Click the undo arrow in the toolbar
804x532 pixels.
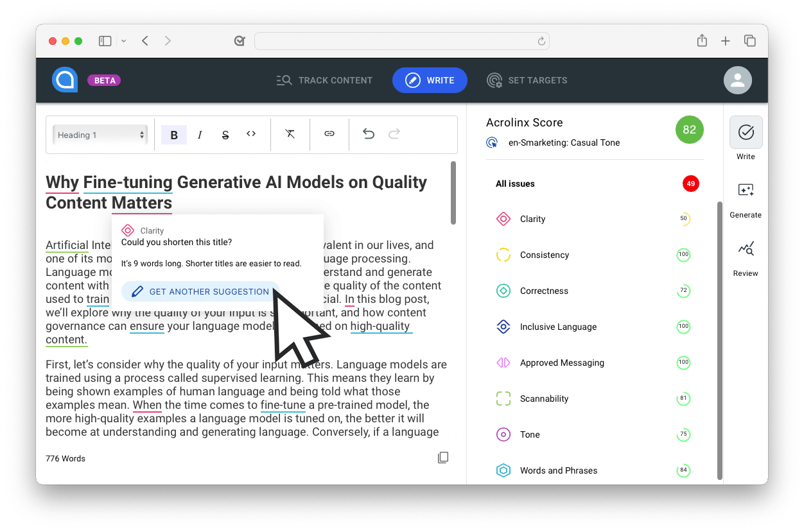(369, 134)
